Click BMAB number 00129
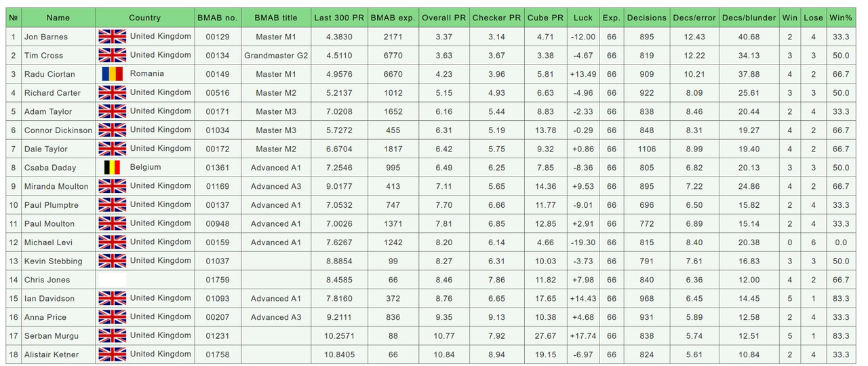The width and height of the screenshot is (868, 366). point(216,37)
